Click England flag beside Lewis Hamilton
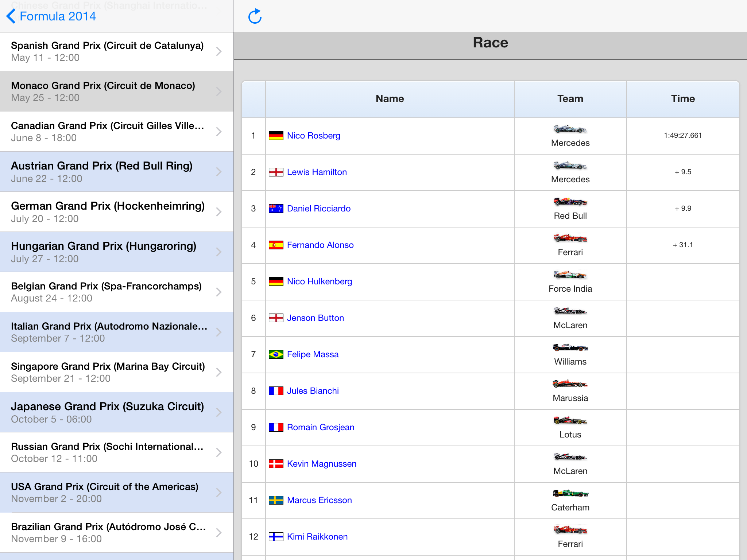The height and width of the screenshot is (560, 747). click(276, 172)
